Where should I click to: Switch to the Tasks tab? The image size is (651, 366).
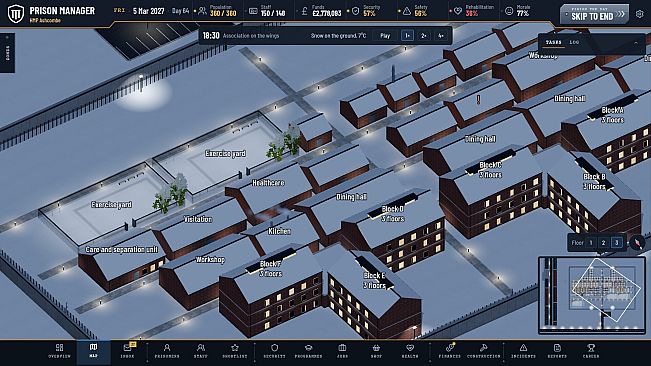[553, 42]
